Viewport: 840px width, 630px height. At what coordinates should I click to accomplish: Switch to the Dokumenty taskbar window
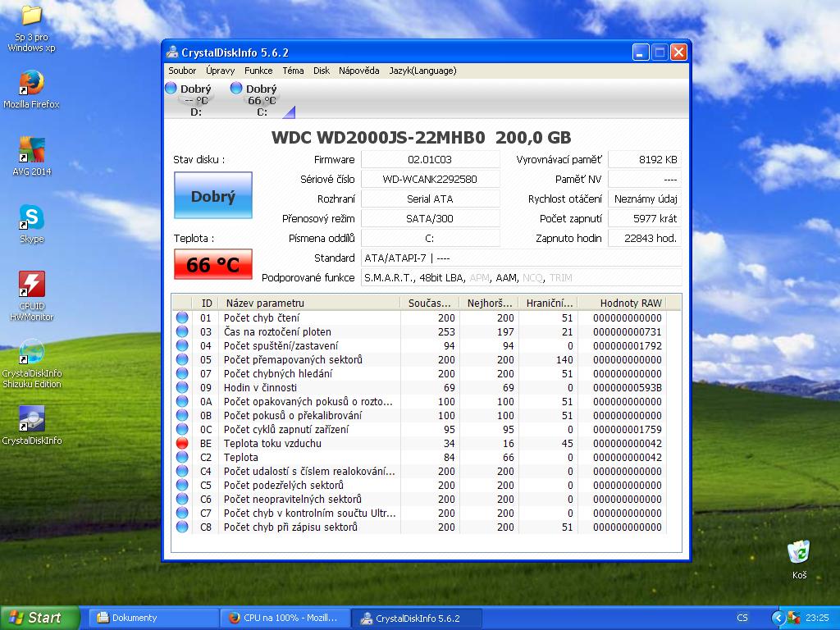[152, 618]
